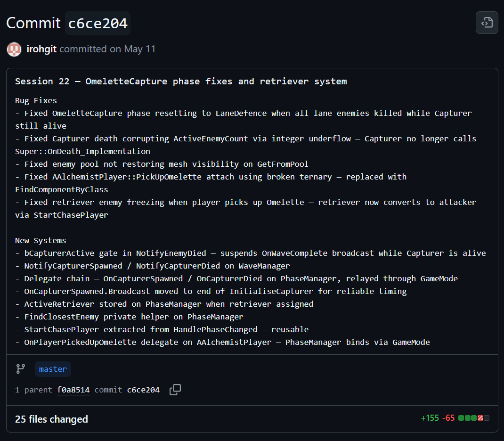The width and height of the screenshot is (504, 441).
Task: Click the -65 deletions count
Action: [x=448, y=418]
